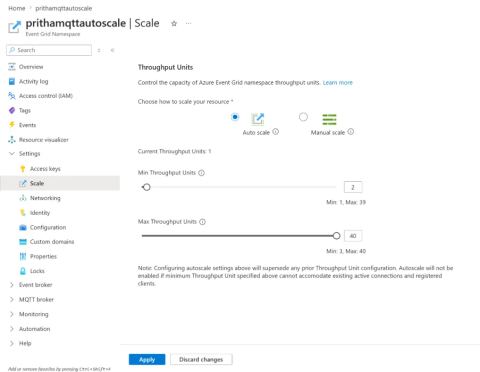The image size is (480, 372).
Task: Open Identity menu item in sidebar
Action: (x=40, y=213)
